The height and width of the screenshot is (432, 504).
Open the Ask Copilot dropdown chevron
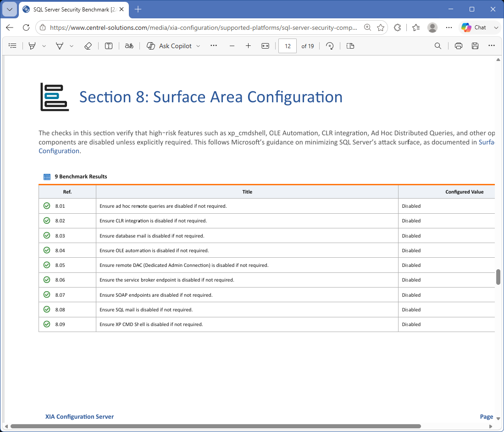tap(198, 46)
